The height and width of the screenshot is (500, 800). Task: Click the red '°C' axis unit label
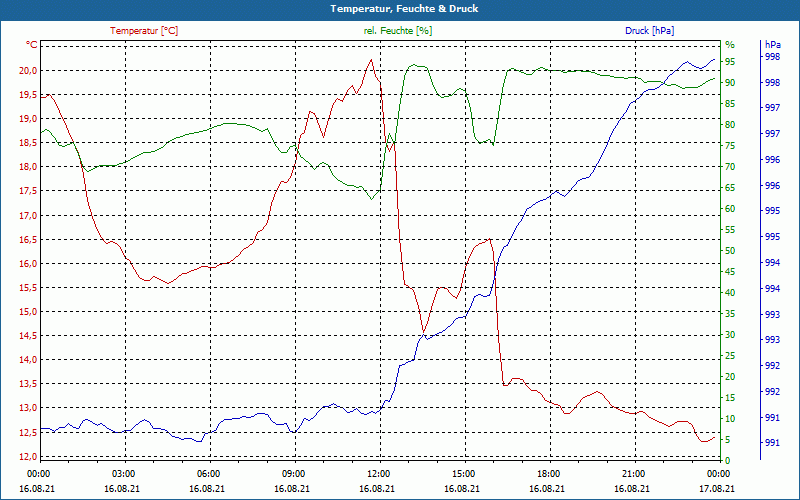pyautogui.click(x=32, y=45)
